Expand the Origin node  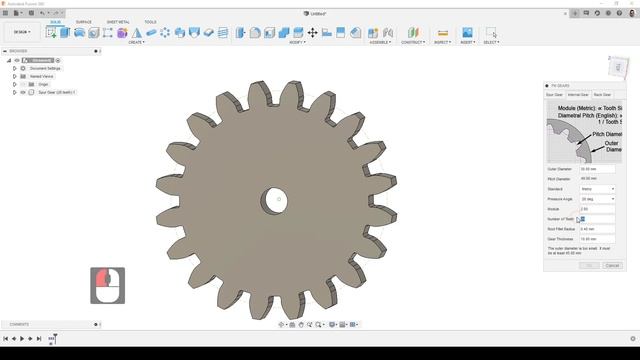(x=15, y=84)
